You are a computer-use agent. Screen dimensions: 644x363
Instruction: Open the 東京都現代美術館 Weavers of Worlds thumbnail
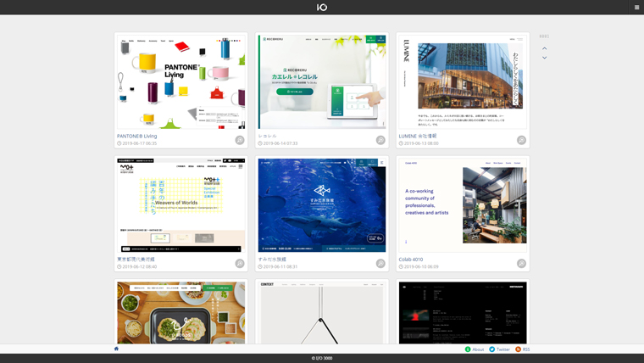(181, 205)
